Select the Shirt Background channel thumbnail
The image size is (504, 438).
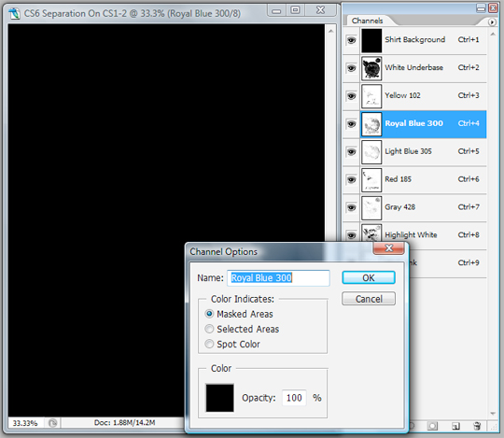(371, 40)
